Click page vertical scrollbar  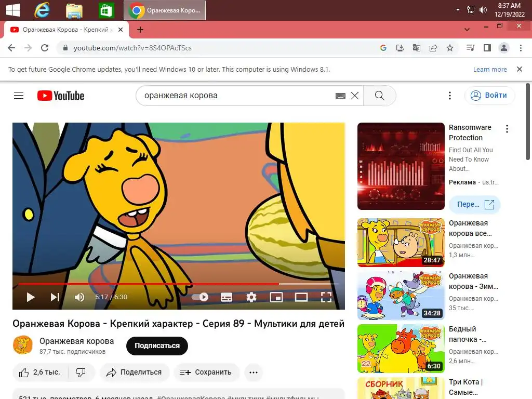pyautogui.click(x=528, y=122)
